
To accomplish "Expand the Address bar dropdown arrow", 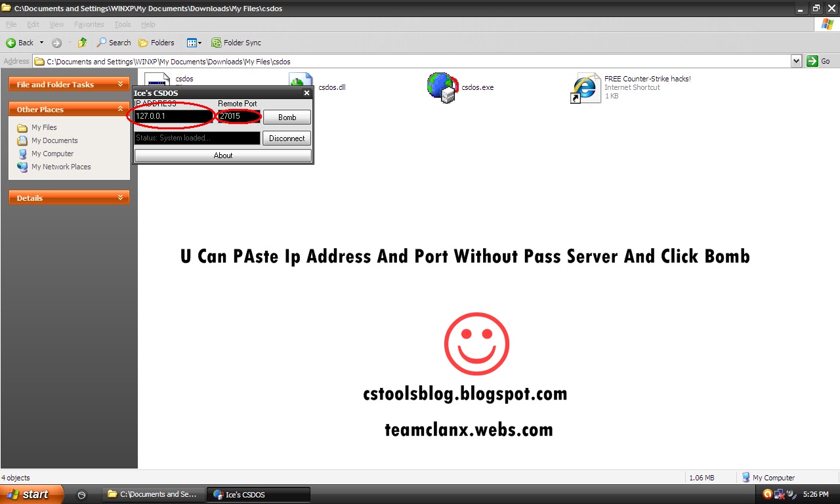I will 797,61.
